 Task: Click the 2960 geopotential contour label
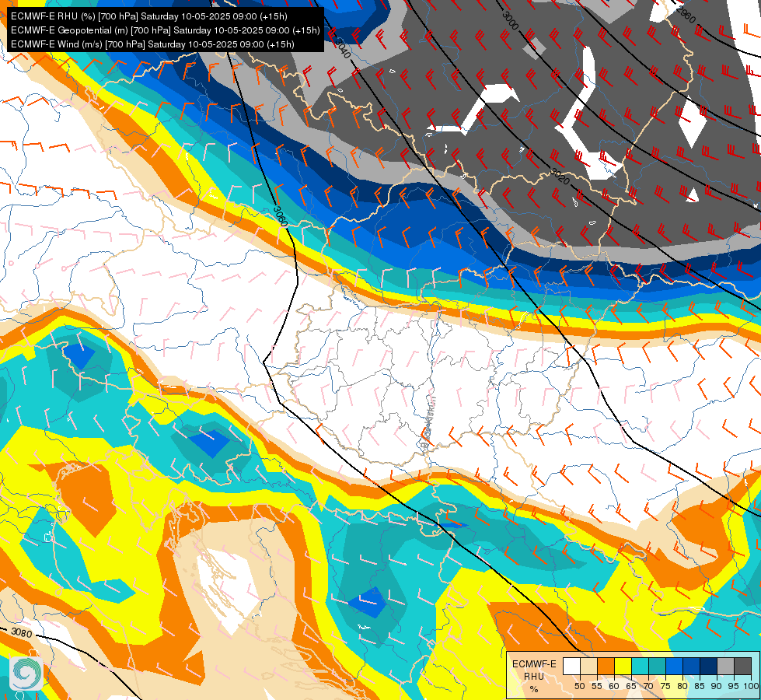click(686, 15)
